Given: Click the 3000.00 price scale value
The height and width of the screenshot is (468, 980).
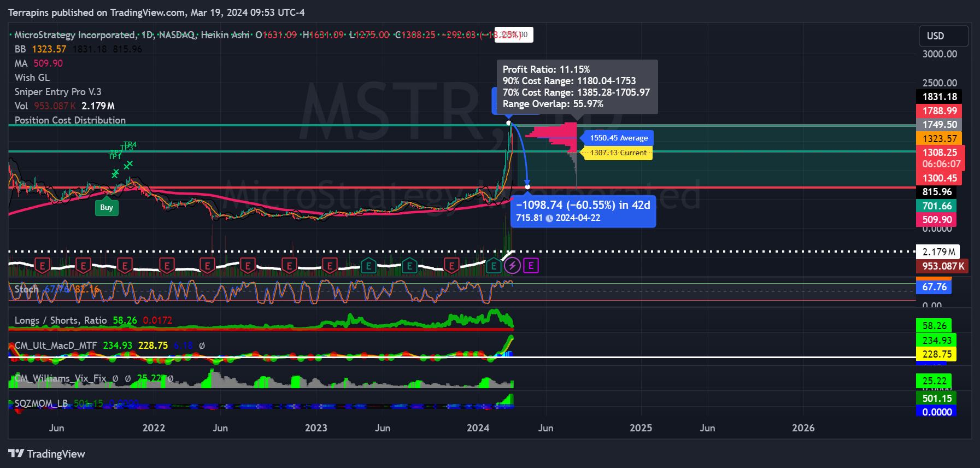Looking at the screenshot, I should tap(940, 54).
